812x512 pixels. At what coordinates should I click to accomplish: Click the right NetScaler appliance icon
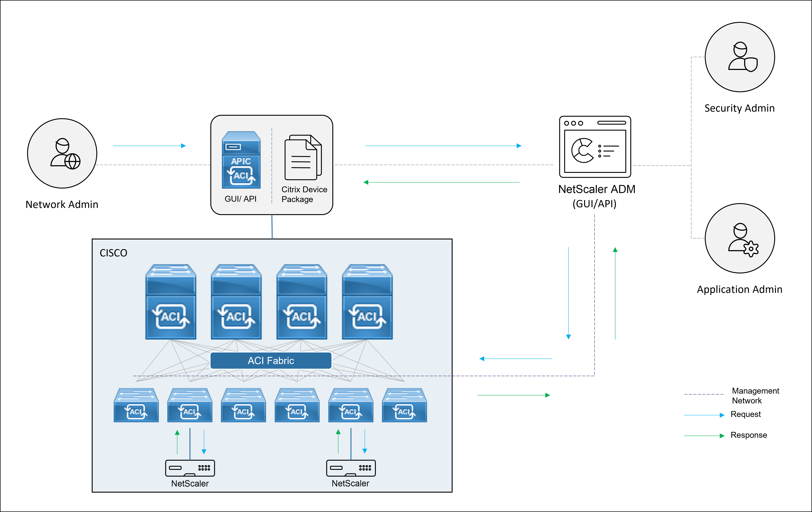351,468
